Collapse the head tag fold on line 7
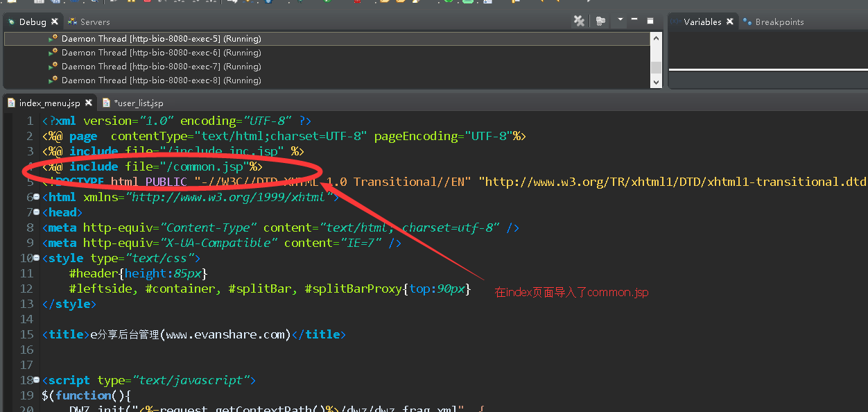Screen dimensions: 868x412 36,212
